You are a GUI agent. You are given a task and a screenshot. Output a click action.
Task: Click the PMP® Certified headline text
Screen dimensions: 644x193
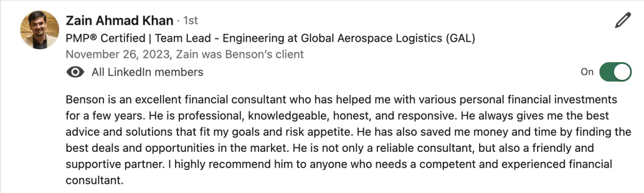click(x=105, y=39)
